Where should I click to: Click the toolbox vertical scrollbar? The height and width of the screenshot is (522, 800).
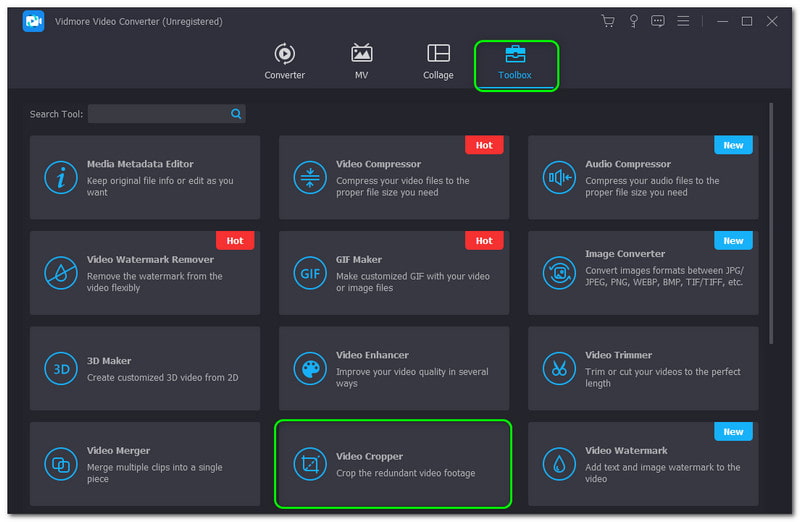771,223
